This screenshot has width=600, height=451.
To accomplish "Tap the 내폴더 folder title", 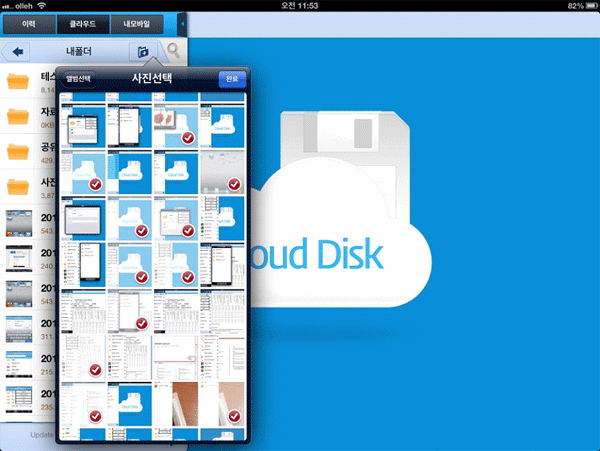I will [79, 51].
